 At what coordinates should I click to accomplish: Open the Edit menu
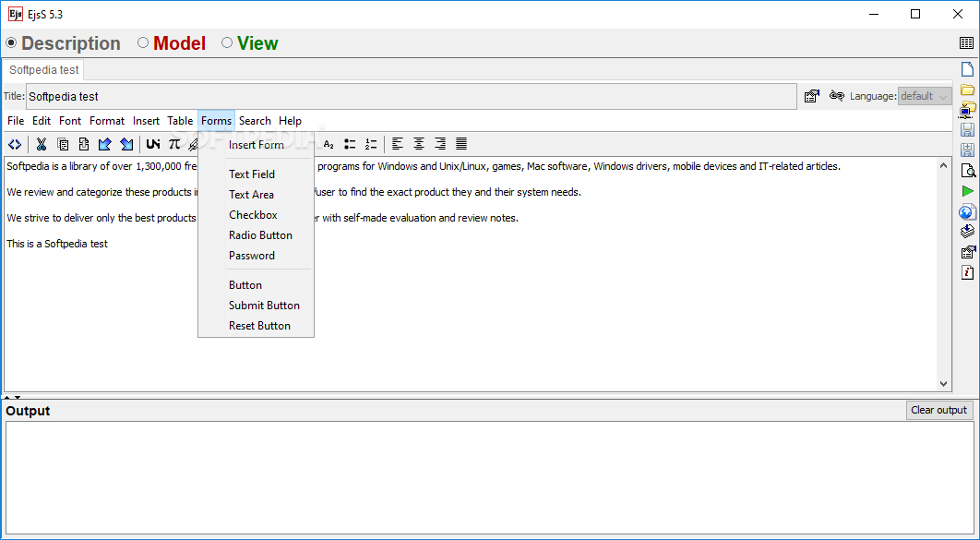point(42,121)
